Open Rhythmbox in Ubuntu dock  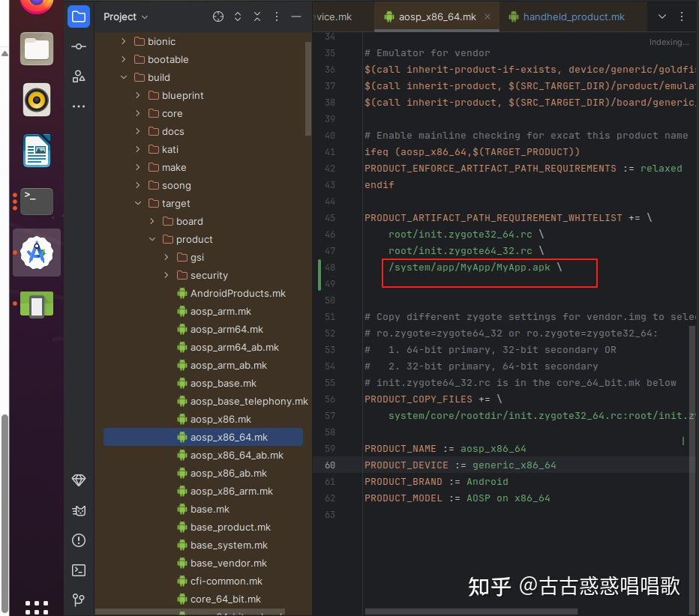tap(37, 100)
